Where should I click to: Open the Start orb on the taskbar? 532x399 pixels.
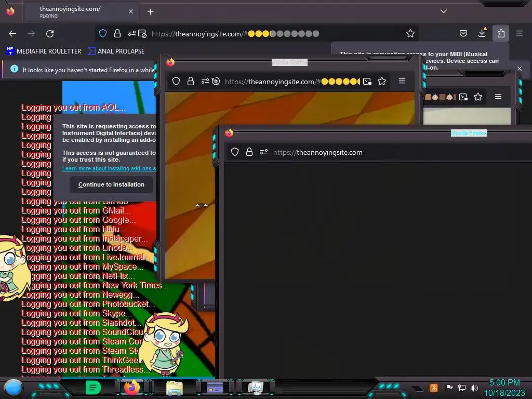pos(14,388)
